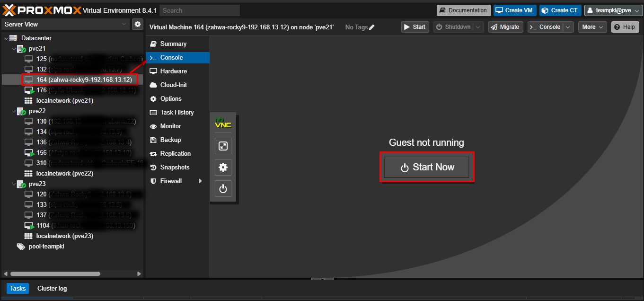Click the Start Now button
This screenshot has height=301, width=644.
(426, 167)
